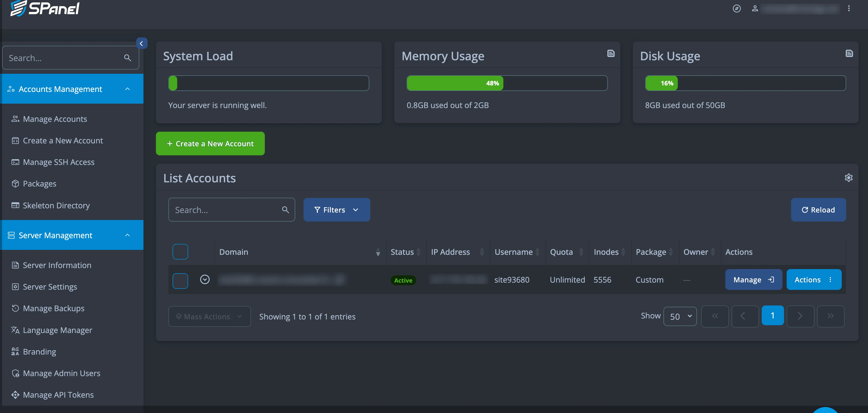Click the inodes value 5556
Viewport: 868px width, 413px height.
(602, 279)
